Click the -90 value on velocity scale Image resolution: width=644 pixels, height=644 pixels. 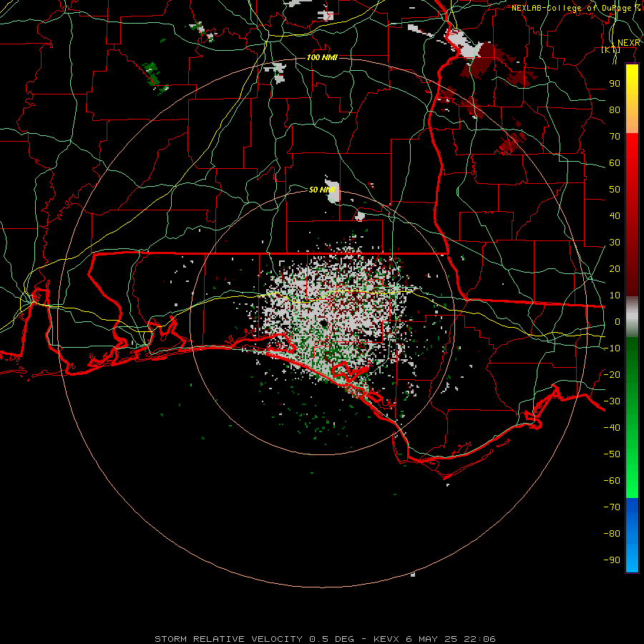tap(612, 560)
